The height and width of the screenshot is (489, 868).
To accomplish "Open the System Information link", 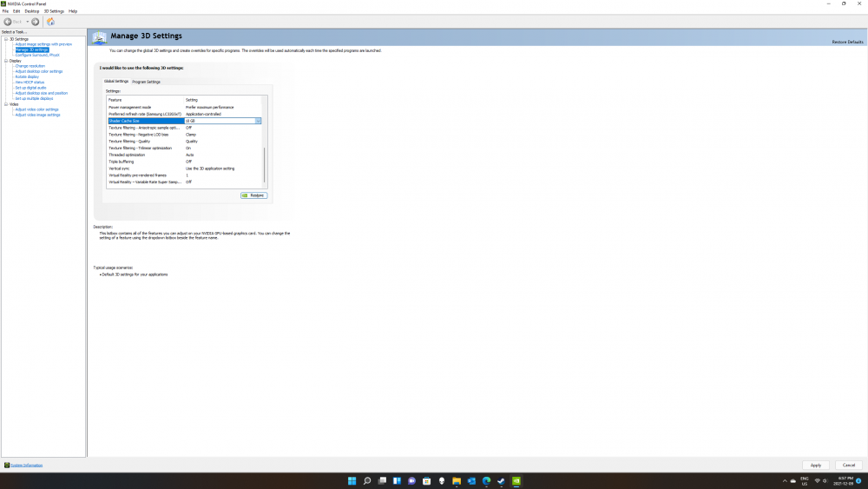I will (27, 466).
